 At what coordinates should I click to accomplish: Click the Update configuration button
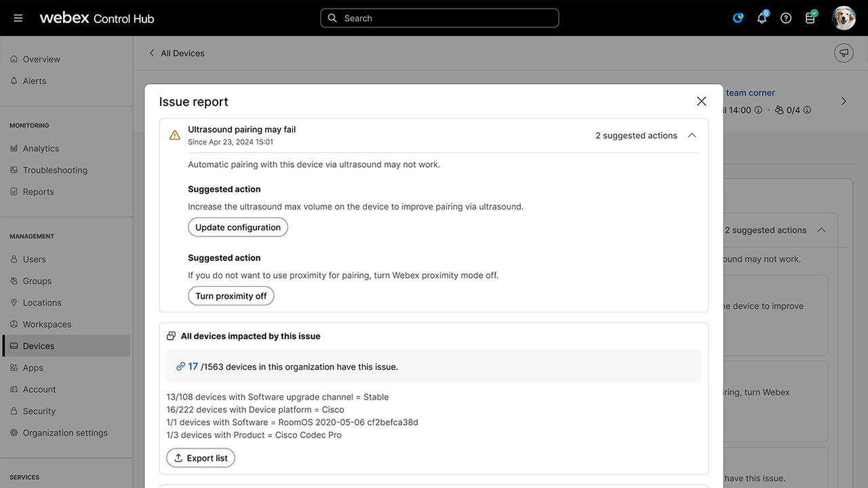pyautogui.click(x=237, y=227)
